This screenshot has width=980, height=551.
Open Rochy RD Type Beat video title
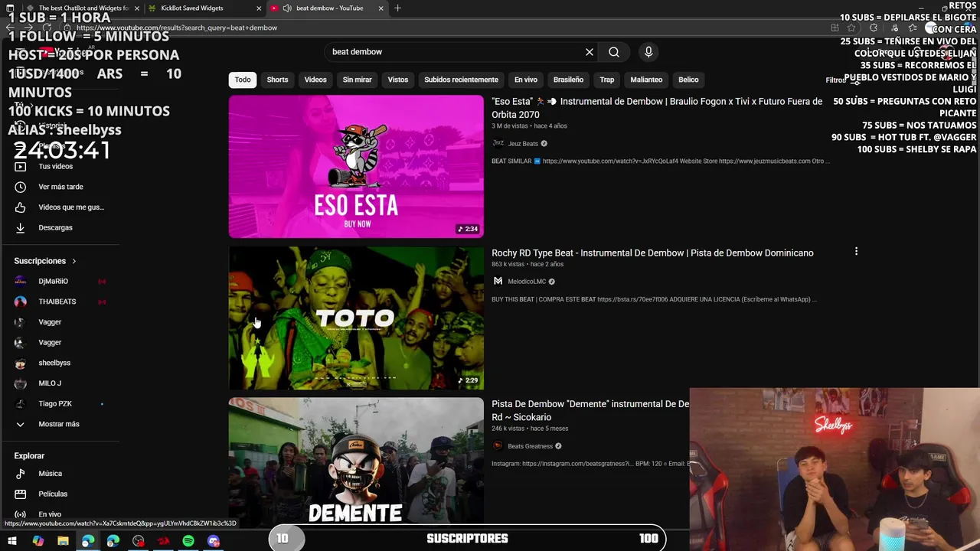click(652, 253)
